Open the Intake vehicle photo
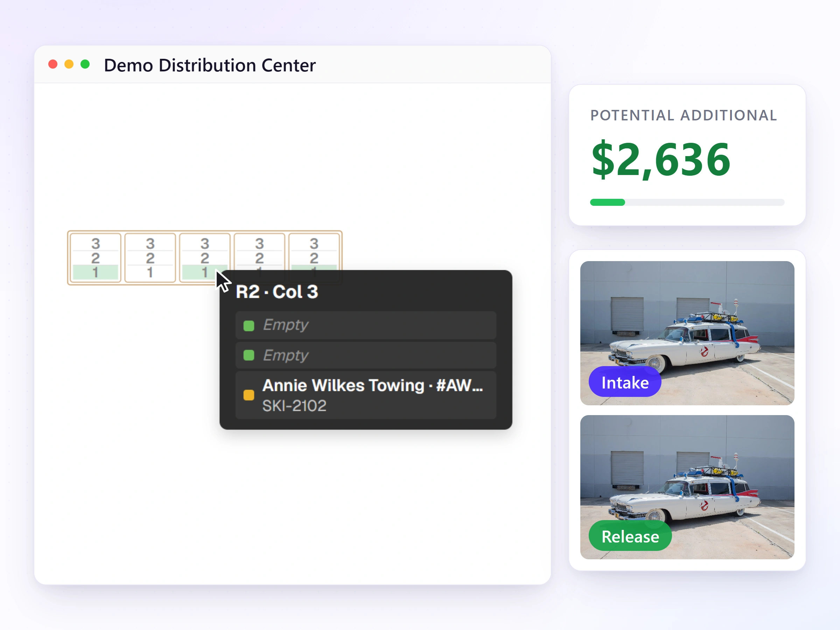Screen dimensions: 840x630 tap(687, 333)
